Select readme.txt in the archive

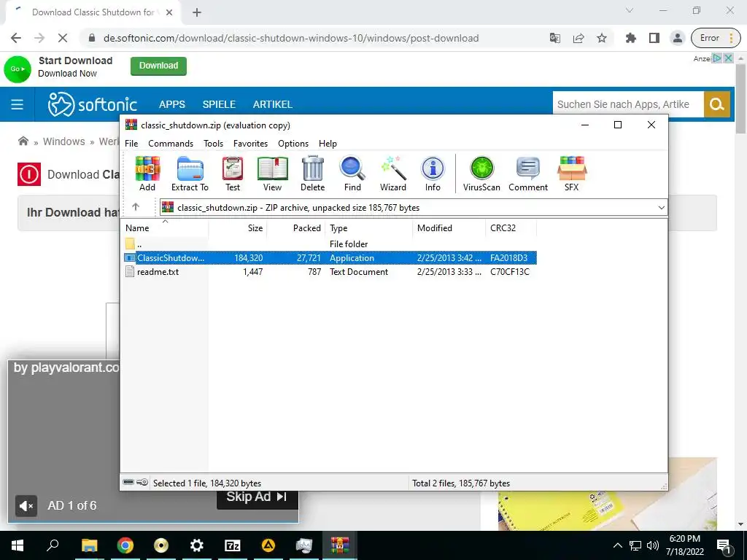[x=330, y=272]
